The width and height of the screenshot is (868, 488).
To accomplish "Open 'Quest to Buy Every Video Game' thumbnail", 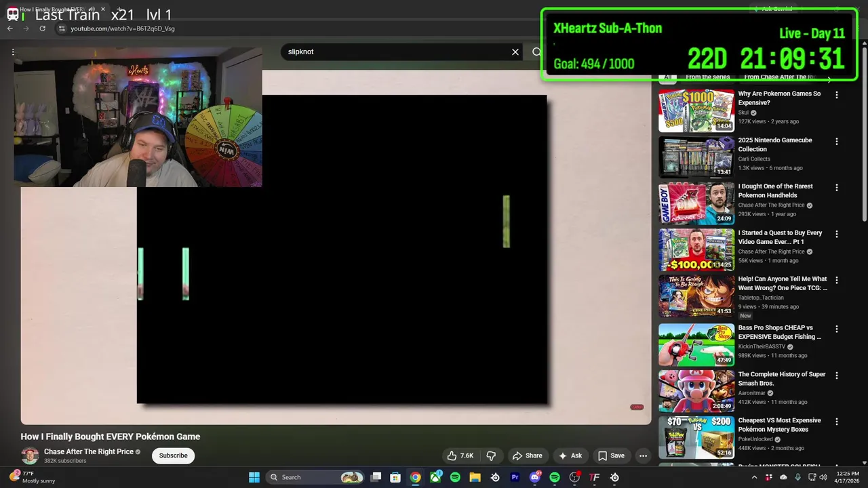I will click(696, 249).
